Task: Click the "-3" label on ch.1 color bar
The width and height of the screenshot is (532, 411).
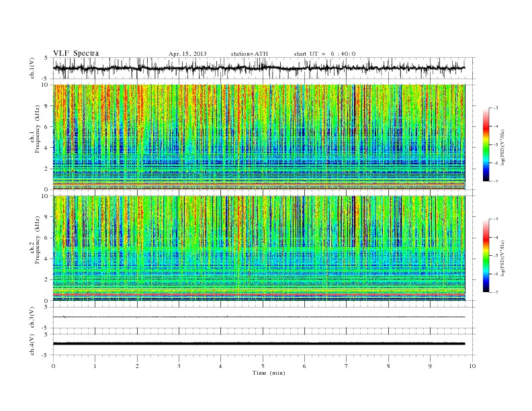Action: click(496, 108)
